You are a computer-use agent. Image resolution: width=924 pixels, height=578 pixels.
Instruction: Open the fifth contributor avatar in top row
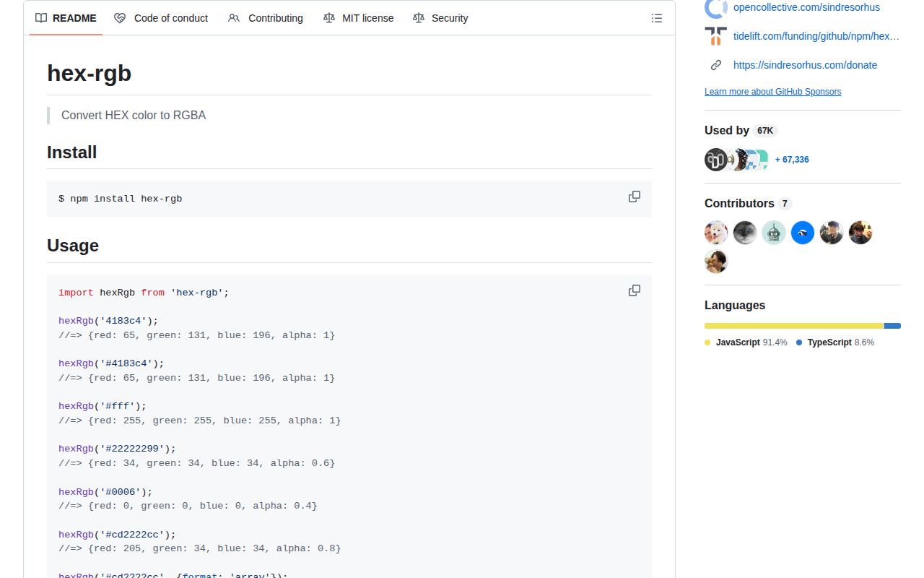(x=832, y=233)
